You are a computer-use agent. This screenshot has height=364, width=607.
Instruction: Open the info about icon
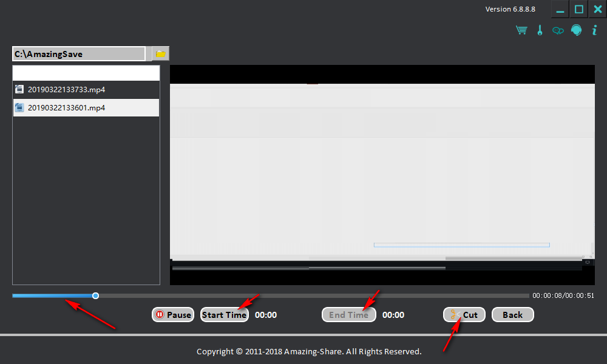click(595, 30)
